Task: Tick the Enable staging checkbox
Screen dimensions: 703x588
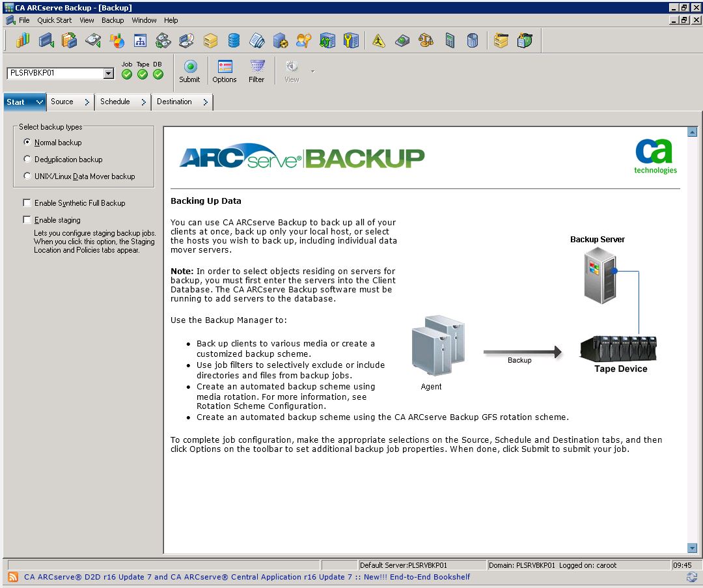Action: click(27, 220)
